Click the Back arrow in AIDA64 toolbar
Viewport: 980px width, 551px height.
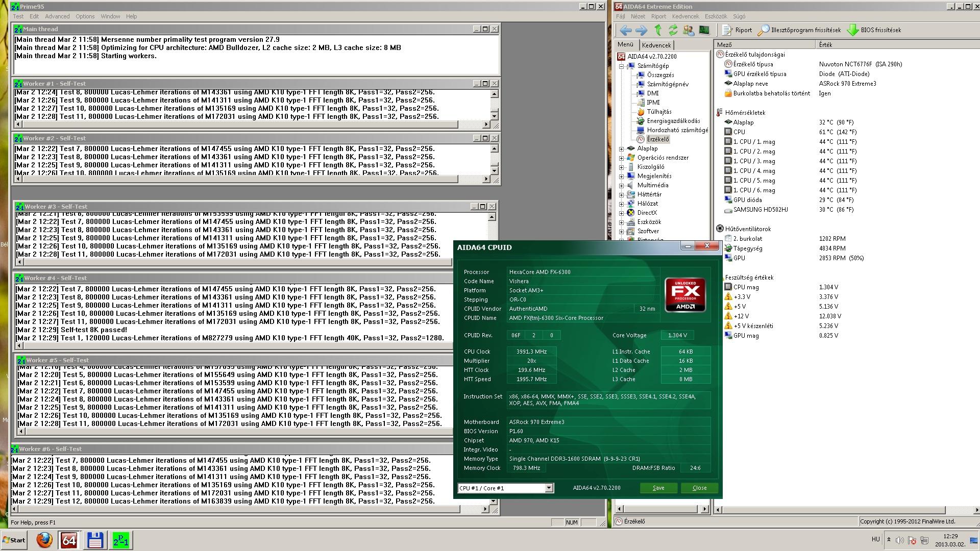click(x=626, y=30)
